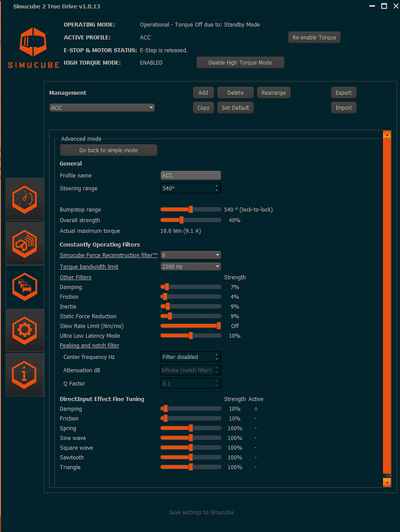Open the overview gauge tab icon
This screenshot has height=532, width=400.
(25, 199)
